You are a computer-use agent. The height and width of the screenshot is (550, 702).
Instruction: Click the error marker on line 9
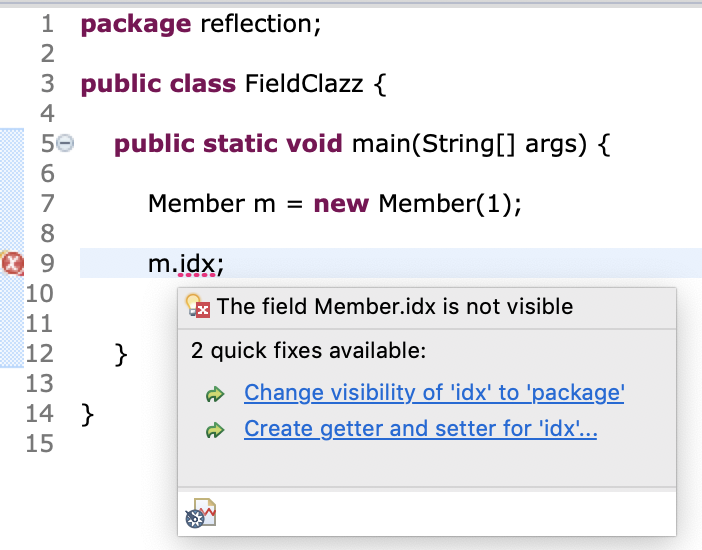(x=12, y=263)
